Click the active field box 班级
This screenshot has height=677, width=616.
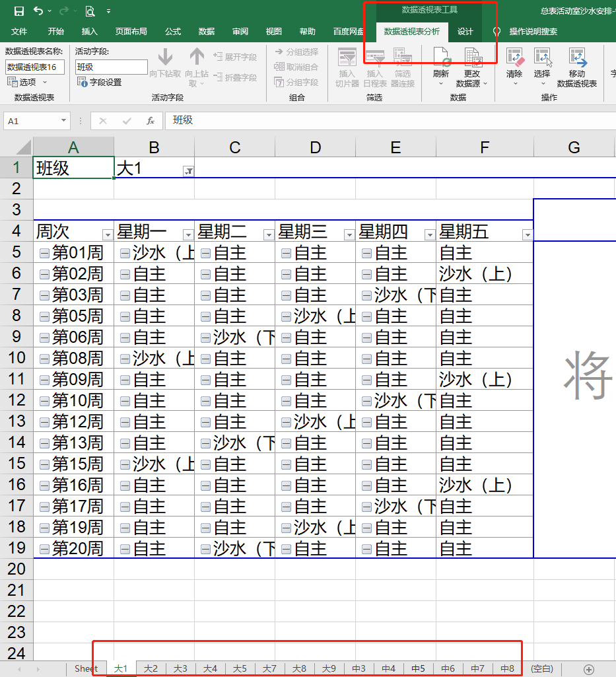(112, 67)
